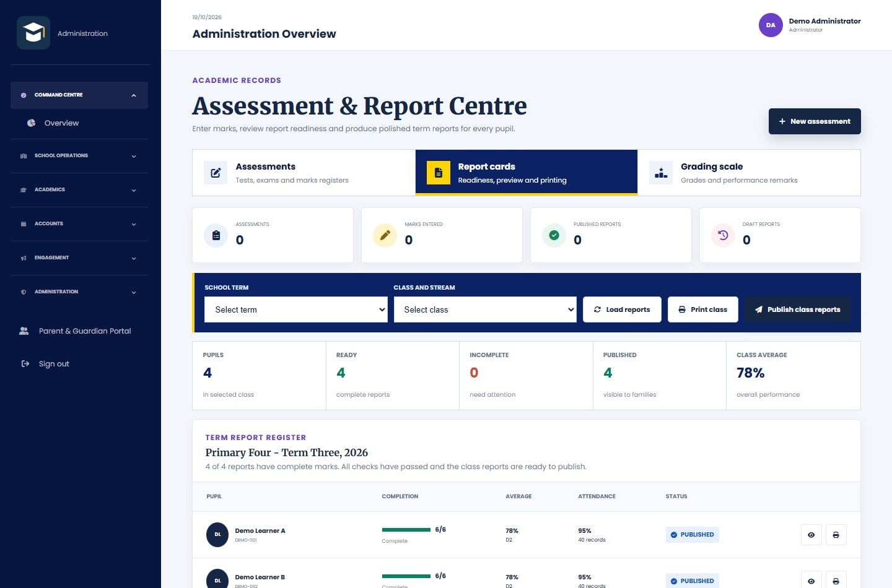The height and width of the screenshot is (588, 892).
Task: Click Demo Learner B's completion progress bar
Action: [x=406, y=576]
